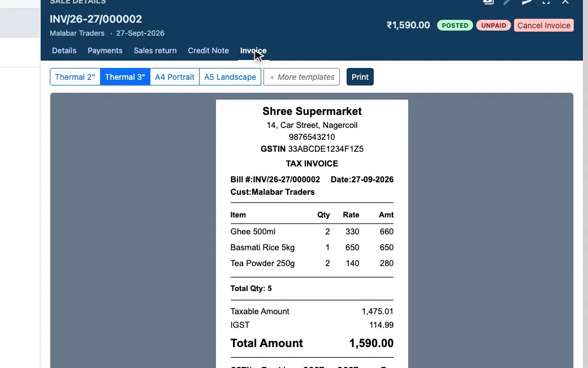Expand sale details panel to fullscreen
Viewport: 588px width, 368px height.
(x=546, y=2)
